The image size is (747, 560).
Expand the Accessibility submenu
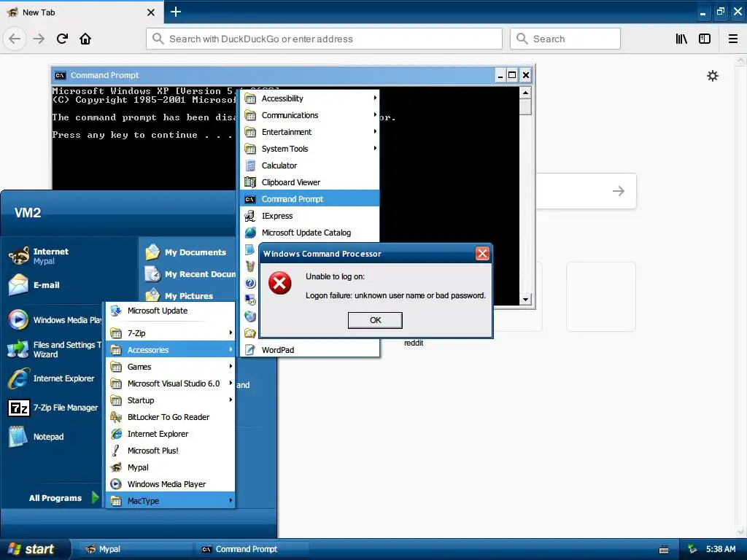(x=309, y=98)
